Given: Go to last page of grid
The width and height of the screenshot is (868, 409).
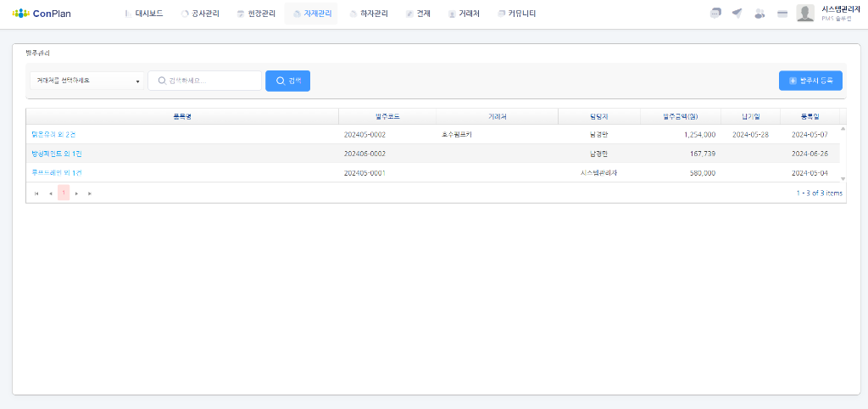Looking at the screenshot, I should [90, 193].
